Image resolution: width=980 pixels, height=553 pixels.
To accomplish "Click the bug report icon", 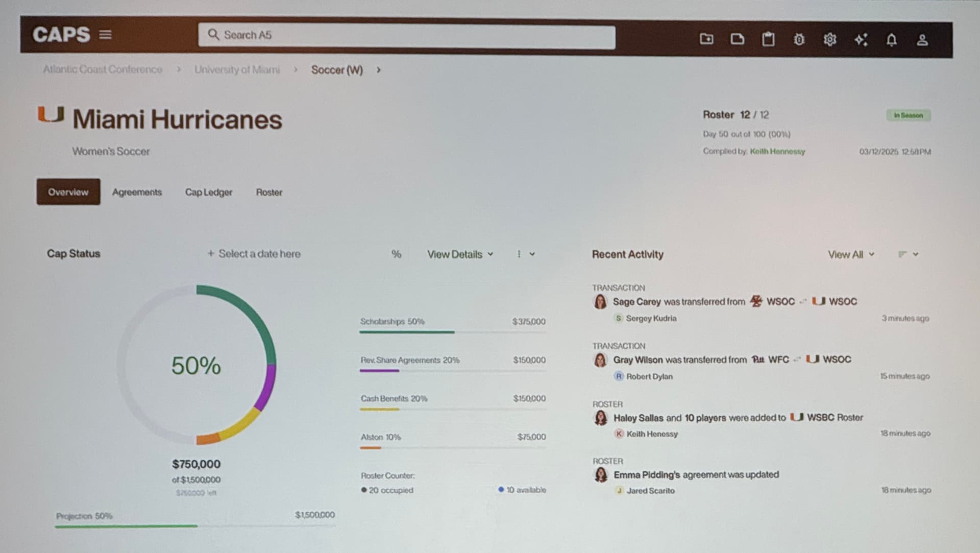I will pyautogui.click(x=799, y=39).
